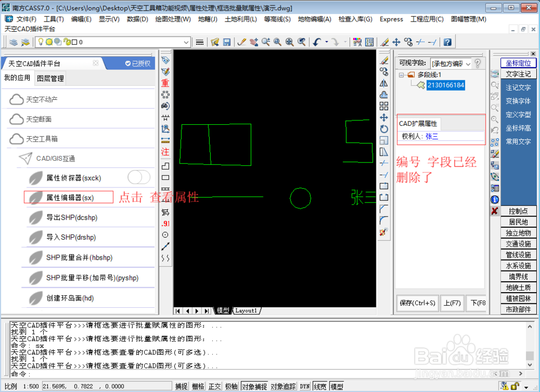This screenshot has height=392, width=540.
Task: Switch to the Layout1 tab
Action: tap(246, 310)
